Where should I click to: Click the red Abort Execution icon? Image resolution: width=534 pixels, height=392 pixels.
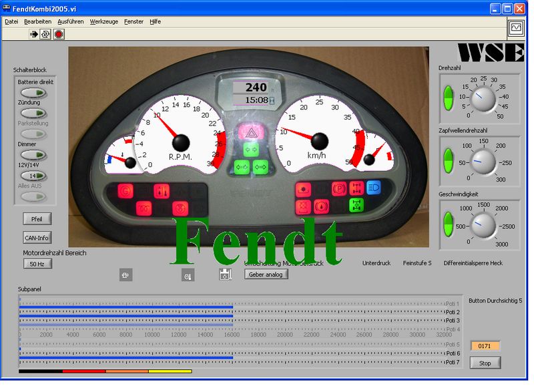[x=59, y=34]
